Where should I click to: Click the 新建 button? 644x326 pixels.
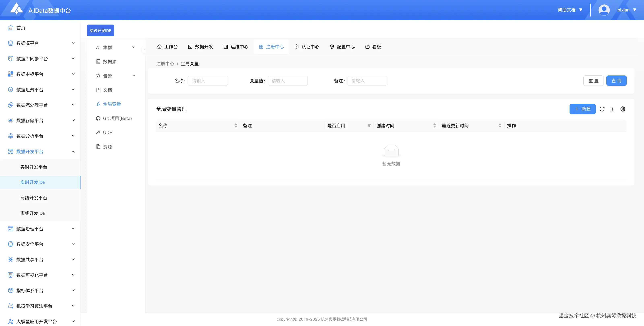[582, 109]
